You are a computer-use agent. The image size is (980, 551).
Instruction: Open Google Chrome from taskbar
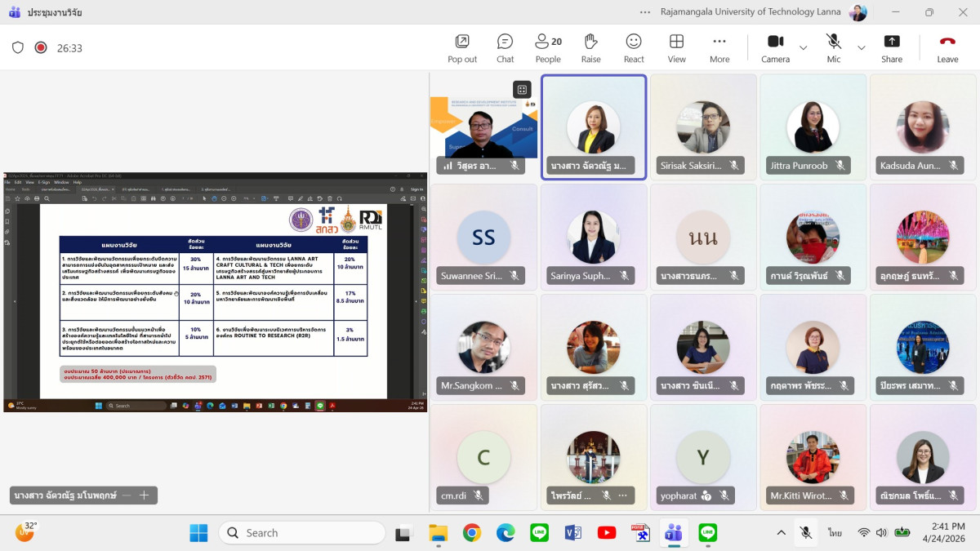tap(472, 533)
